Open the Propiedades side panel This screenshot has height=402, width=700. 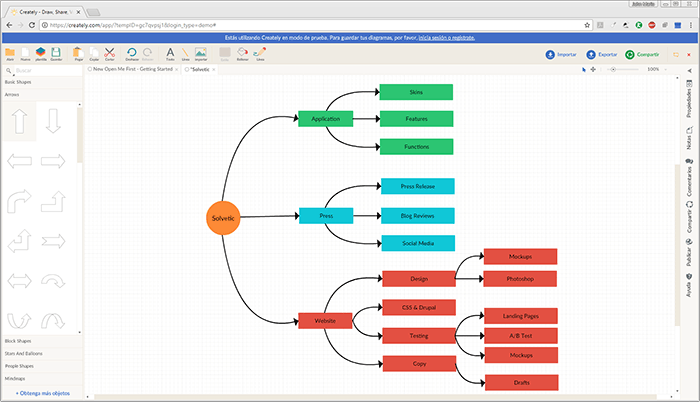[689, 99]
